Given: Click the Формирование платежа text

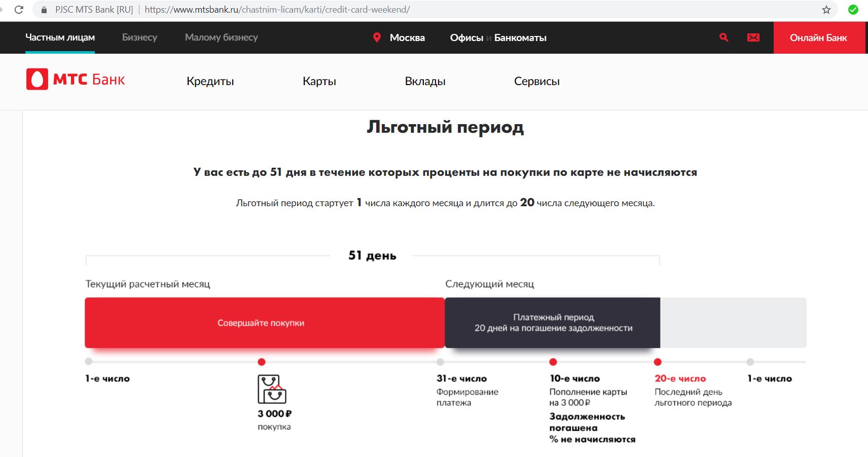Looking at the screenshot, I should point(467,397).
